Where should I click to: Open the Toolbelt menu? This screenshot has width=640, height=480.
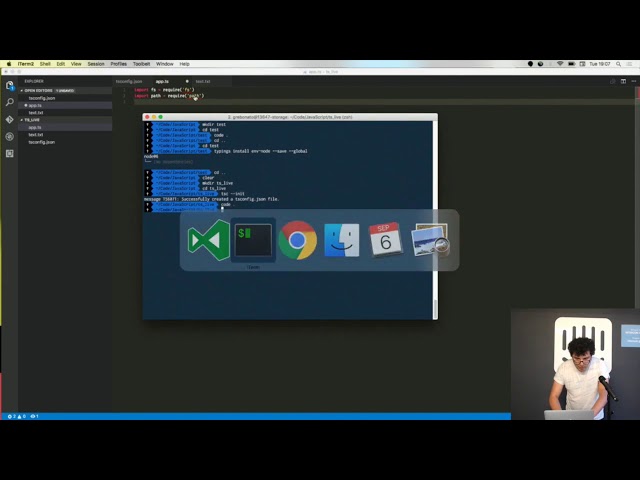[x=141, y=64]
